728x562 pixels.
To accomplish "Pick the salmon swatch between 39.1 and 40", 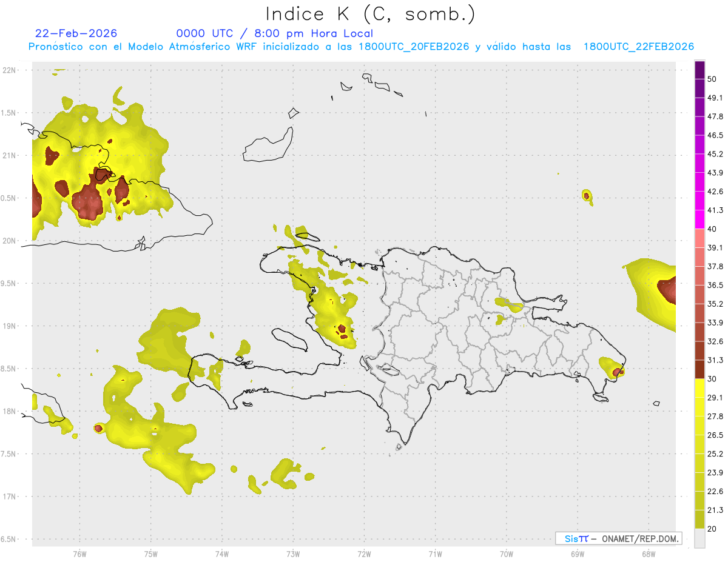I will click(x=699, y=238).
